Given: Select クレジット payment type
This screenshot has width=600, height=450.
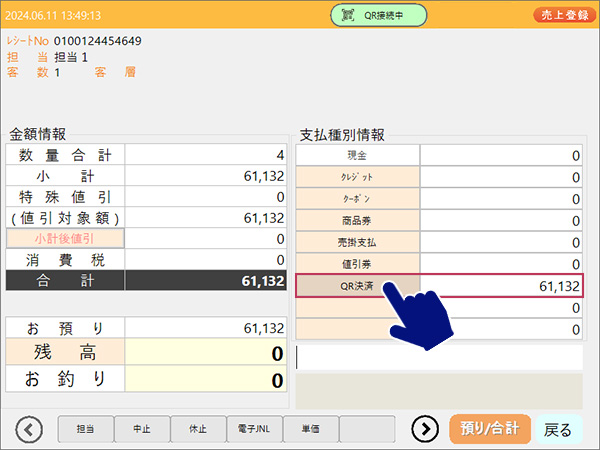Looking at the screenshot, I should click(357, 177).
